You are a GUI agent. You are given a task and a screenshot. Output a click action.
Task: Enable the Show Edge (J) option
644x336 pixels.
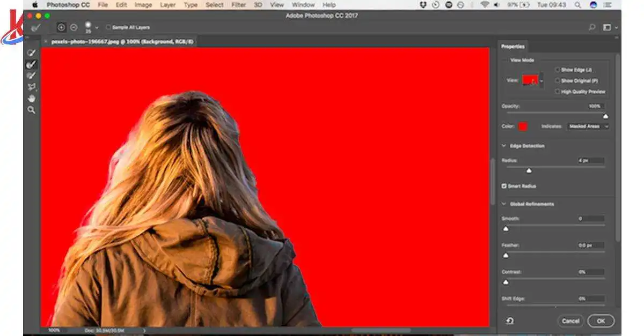[x=557, y=70]
